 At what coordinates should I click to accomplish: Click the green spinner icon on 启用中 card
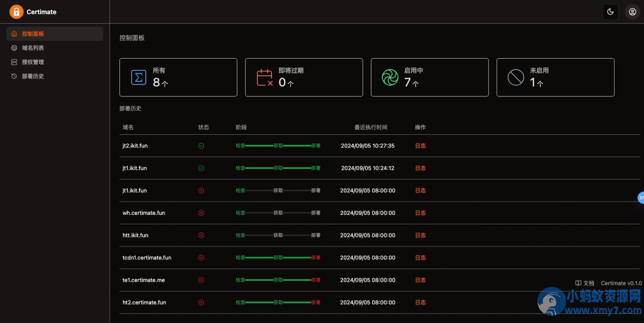click(390, 77)
